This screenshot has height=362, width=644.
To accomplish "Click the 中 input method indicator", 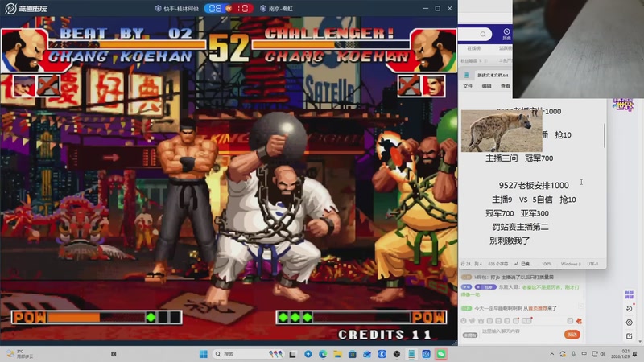I will click(x=584, y=354).
